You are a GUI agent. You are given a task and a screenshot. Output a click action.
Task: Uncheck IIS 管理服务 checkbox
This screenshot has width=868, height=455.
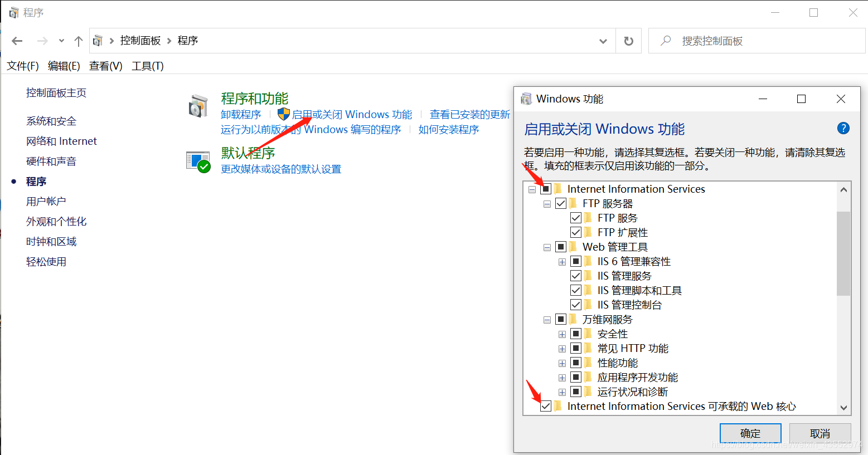[576, 276]
